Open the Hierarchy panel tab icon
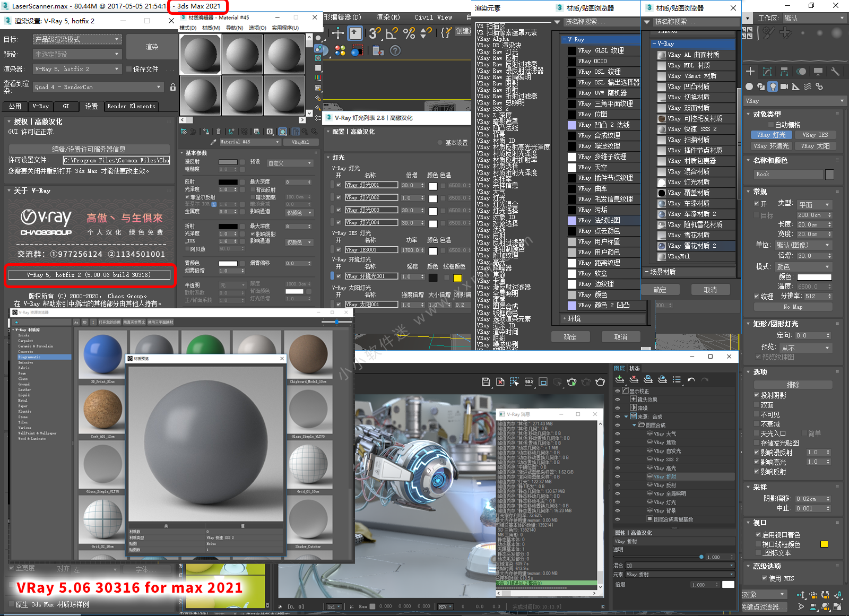Image resolution: width=849 pixels, height=616 pixels. 784,71
